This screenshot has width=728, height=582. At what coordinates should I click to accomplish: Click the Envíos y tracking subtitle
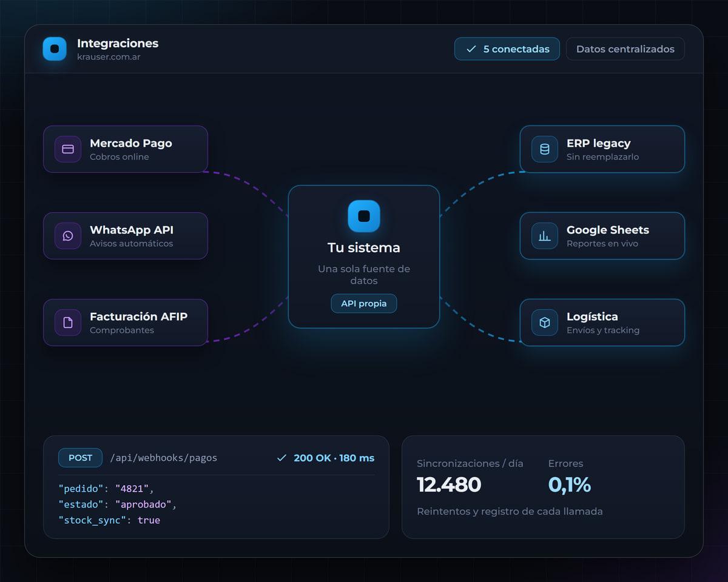[x=603, y=330]
